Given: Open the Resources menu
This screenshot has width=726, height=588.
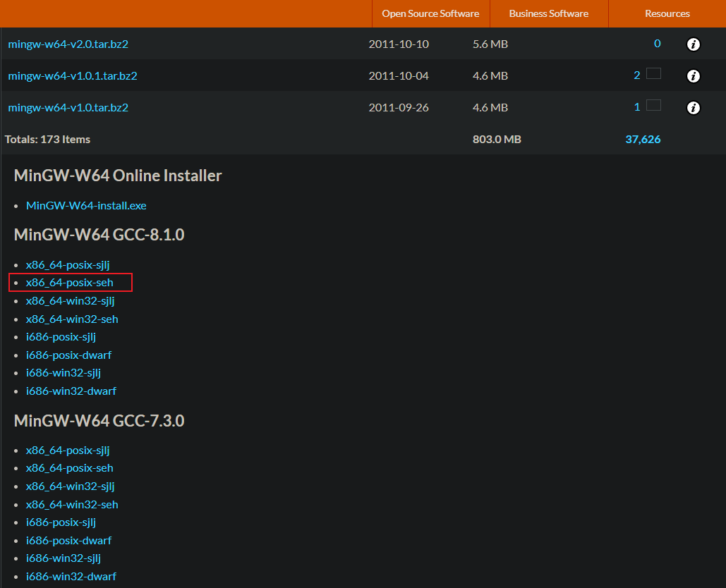Looking at the screenshot, I should pyautogui.click(x=667, y=13).
